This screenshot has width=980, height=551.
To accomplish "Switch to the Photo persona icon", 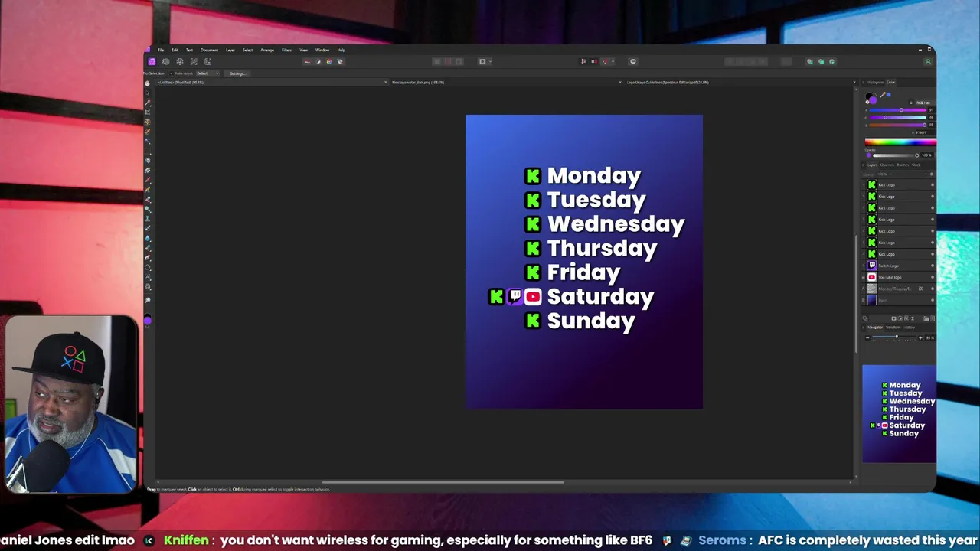I will [x=152, y=61].
